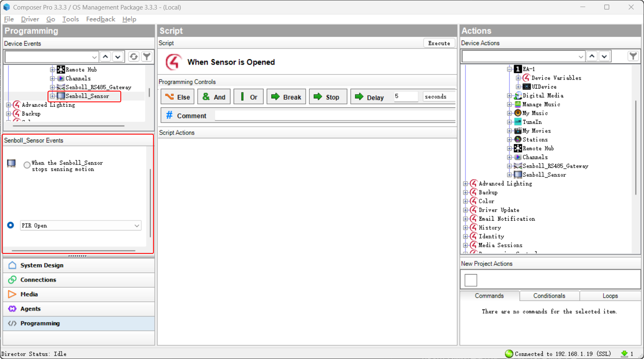Viewport: 644px width, 359px height.
Task: Expand Senboll_RS485_Gateway in Actions tree
Action: coord(510,166)
